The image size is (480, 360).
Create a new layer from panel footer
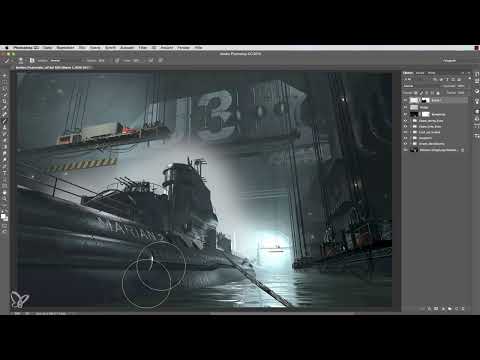tap(456, 309)
